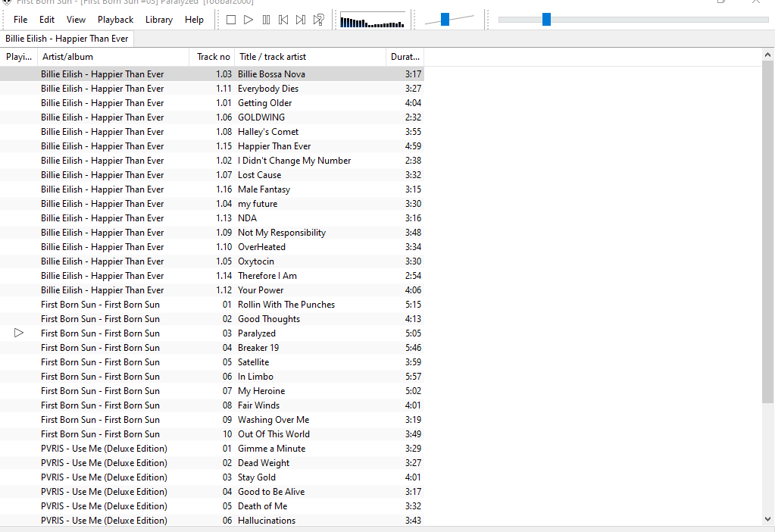Open the Help menu
775x532 pixels.
point(194,20)
